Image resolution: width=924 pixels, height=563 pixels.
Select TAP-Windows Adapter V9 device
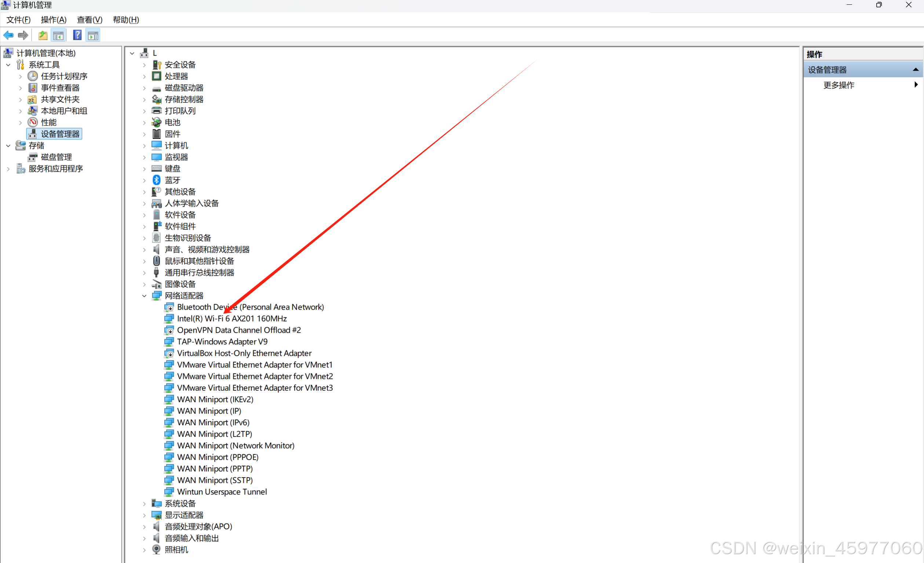point(222,342)
